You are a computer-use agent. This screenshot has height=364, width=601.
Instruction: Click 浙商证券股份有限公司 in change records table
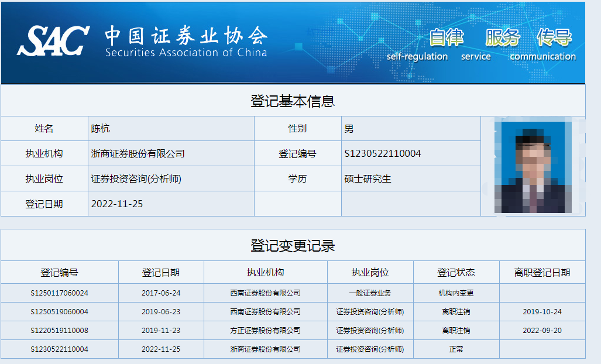265,349
